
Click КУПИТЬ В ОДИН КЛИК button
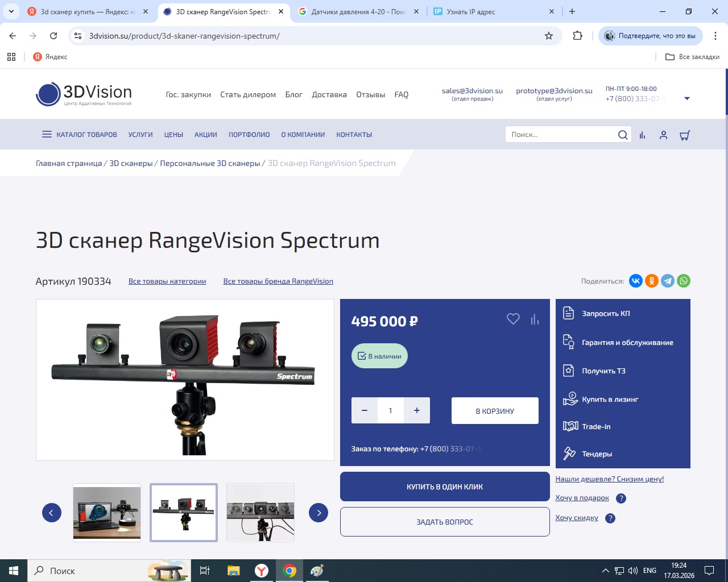[x=445, y=487]
